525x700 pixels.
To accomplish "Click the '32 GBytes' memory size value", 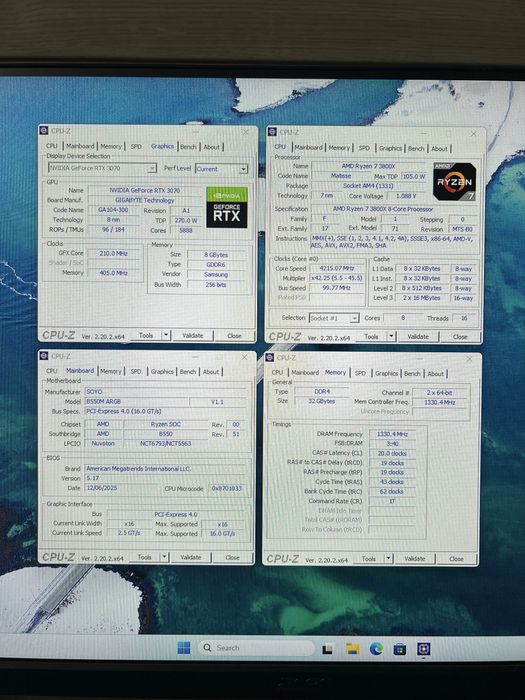I will (322, 401).
